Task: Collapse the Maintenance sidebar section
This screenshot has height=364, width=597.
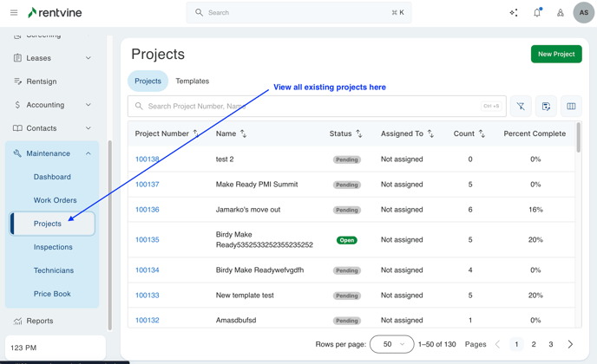Action: (88, 153)
